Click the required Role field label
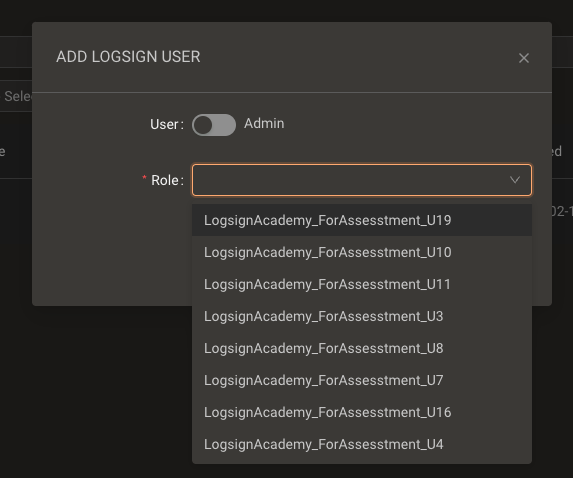Viewport: 573px width, 478px height. coord(163,180)
